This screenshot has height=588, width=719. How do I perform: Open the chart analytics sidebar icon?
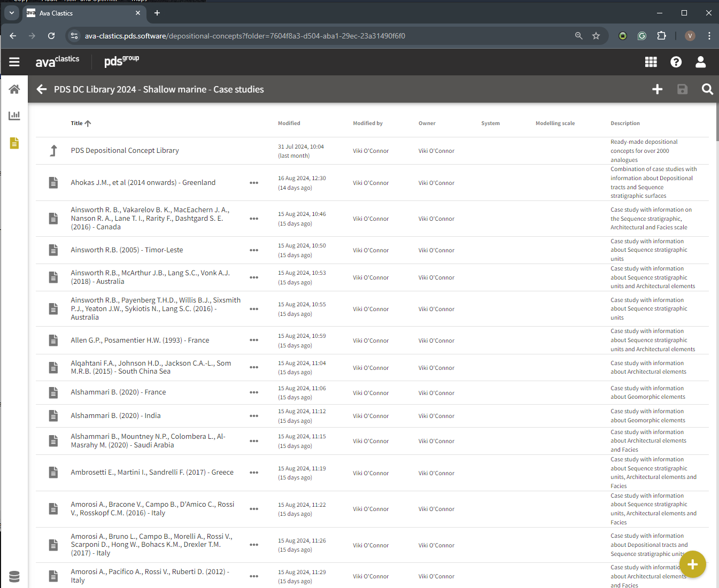(14, 115)
